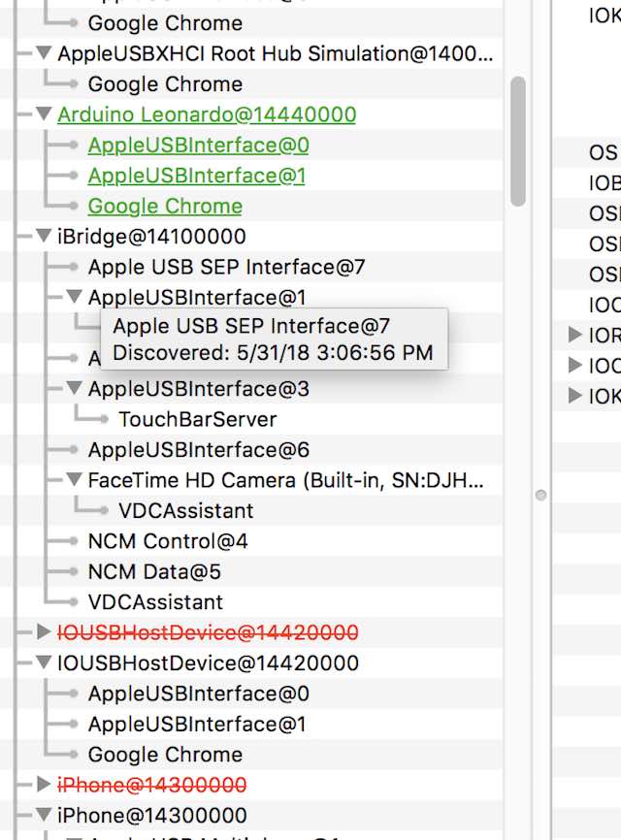
Task: Select Apple USB SEP Interface@7 tree row
Action: 226,267
